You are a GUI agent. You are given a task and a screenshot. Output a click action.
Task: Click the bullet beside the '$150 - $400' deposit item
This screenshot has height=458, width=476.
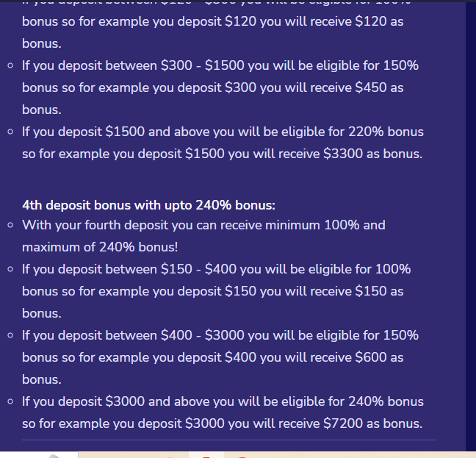tap(10, 269)
